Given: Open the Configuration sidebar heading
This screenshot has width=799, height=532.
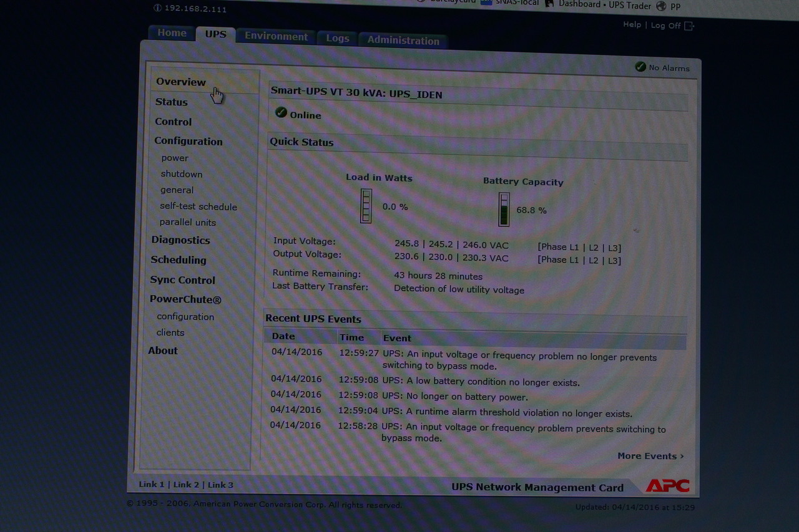Looking at the screenshot, I should [x=188, y=141].
